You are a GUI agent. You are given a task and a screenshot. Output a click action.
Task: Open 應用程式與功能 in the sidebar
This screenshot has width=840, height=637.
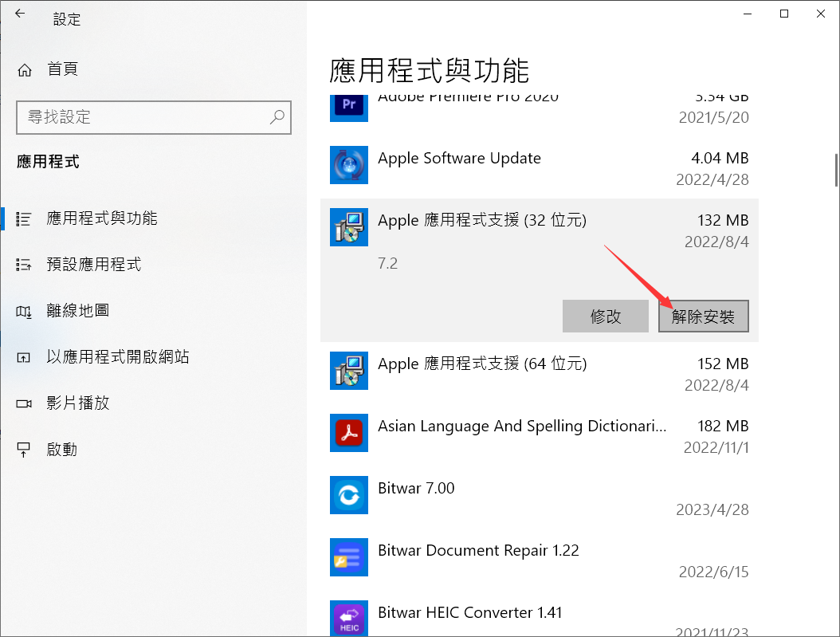click(102, 218)
